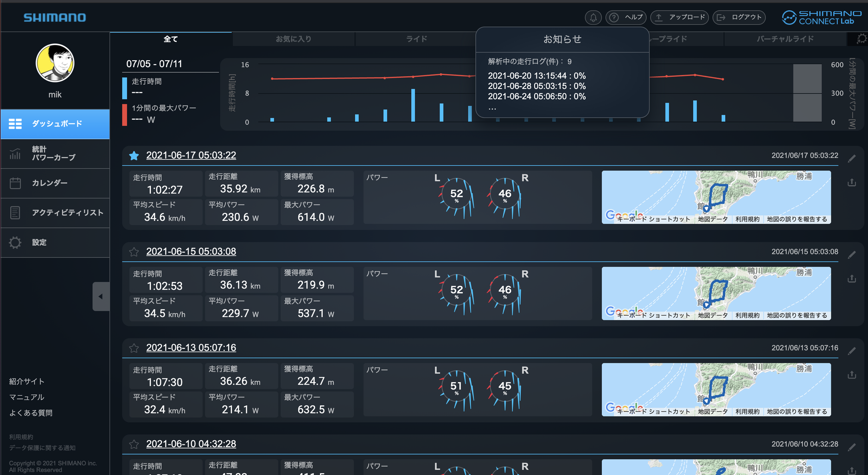Open the 2021-06-17 05:03:22 ride link

point(191,155)
